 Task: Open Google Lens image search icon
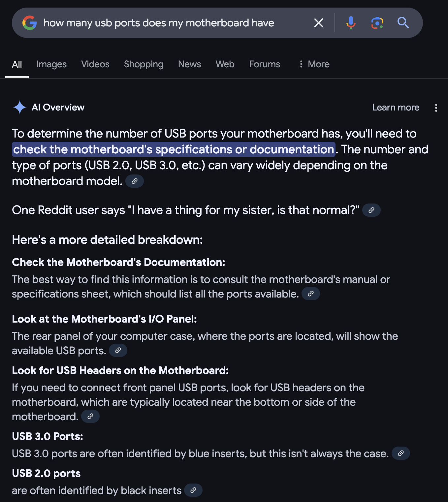(x=377, y=23)
